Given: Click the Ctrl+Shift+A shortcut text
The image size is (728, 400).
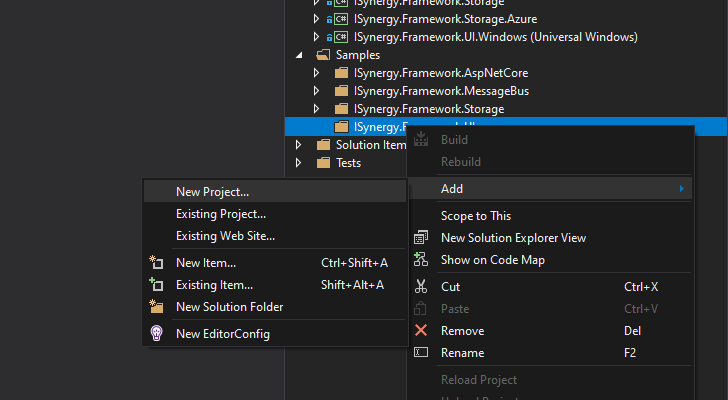Looking at the screenshot, I should 354,263.
